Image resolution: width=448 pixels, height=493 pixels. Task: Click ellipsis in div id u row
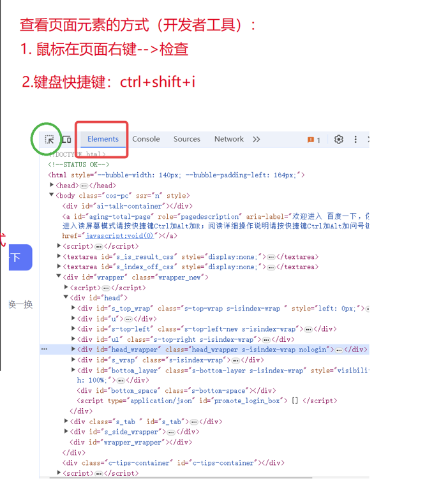click(128, 319)
